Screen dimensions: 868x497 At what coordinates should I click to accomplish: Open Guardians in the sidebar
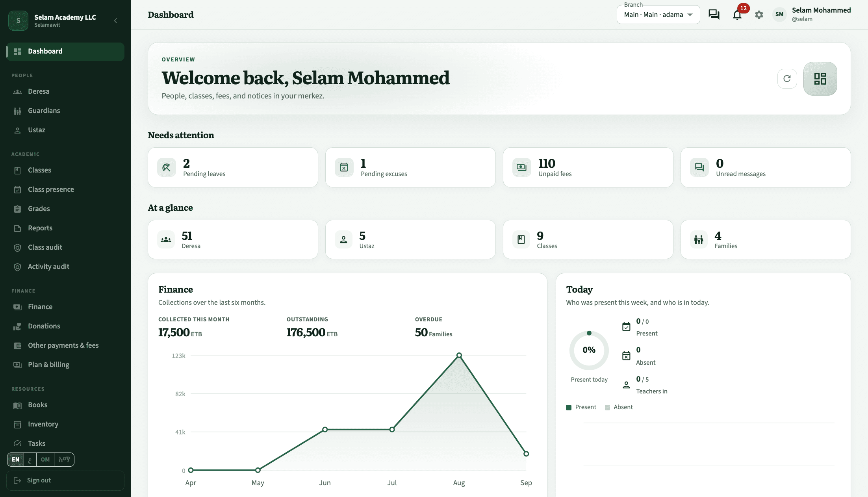click(x=65, y=111)
